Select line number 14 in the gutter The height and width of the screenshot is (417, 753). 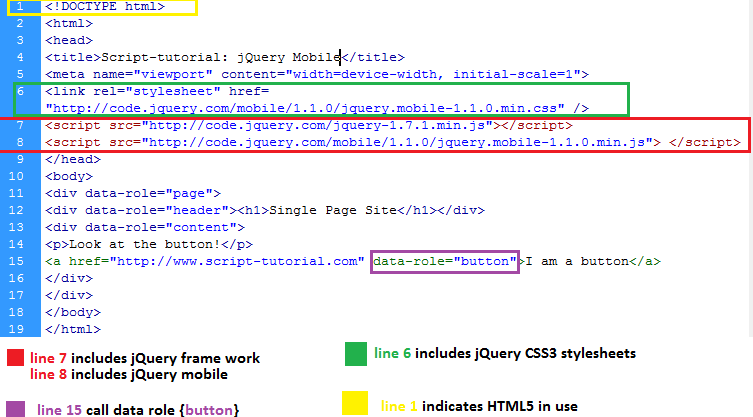(16, 245)
